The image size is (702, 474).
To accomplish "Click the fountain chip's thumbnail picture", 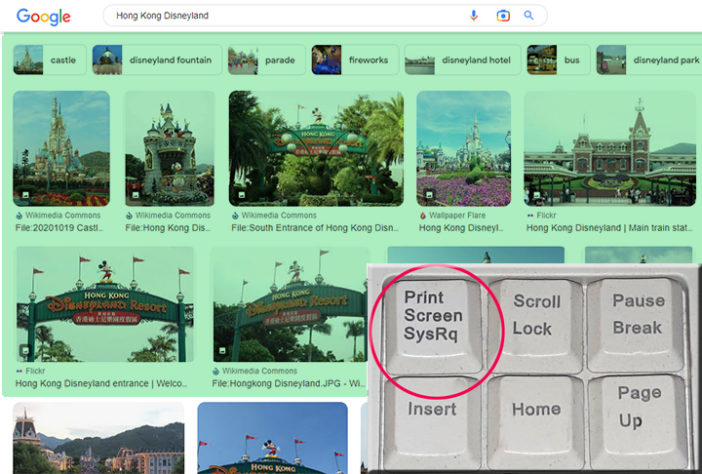I will coord(107,60).
